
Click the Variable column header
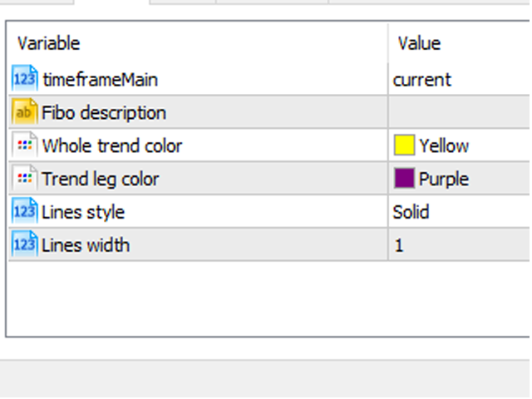(48, 43)
